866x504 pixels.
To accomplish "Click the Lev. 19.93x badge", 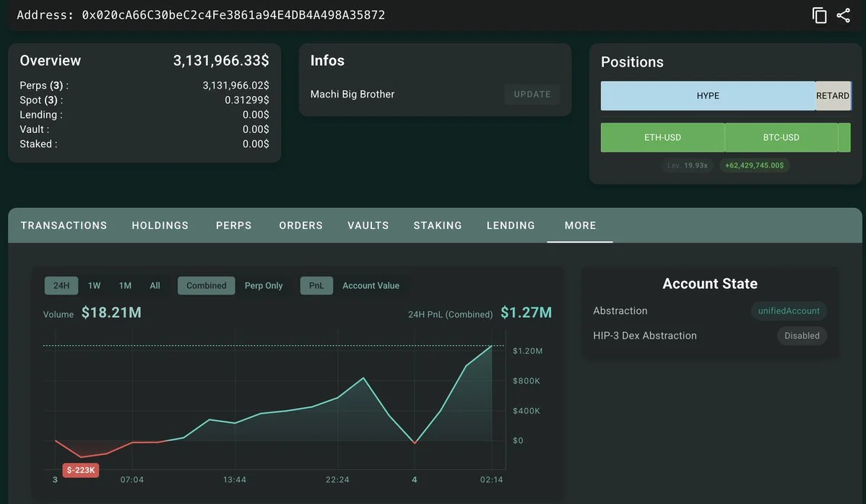I will click(688, 165).
